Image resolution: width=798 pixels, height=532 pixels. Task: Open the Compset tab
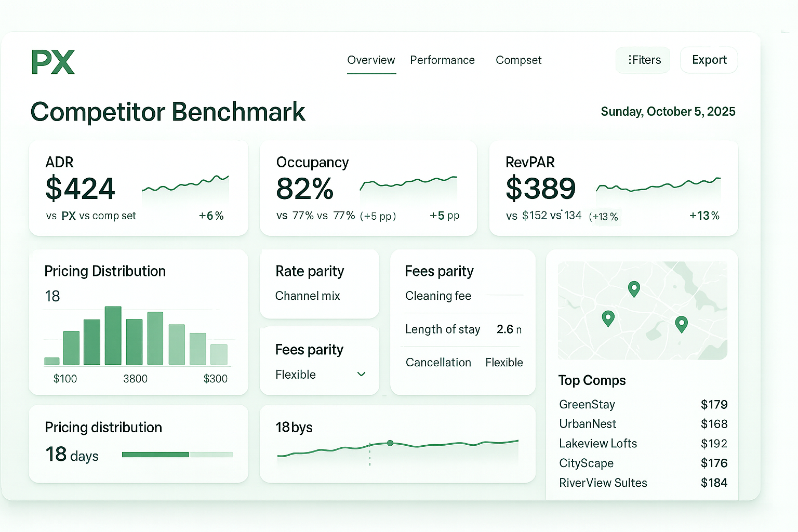[518, 60]
